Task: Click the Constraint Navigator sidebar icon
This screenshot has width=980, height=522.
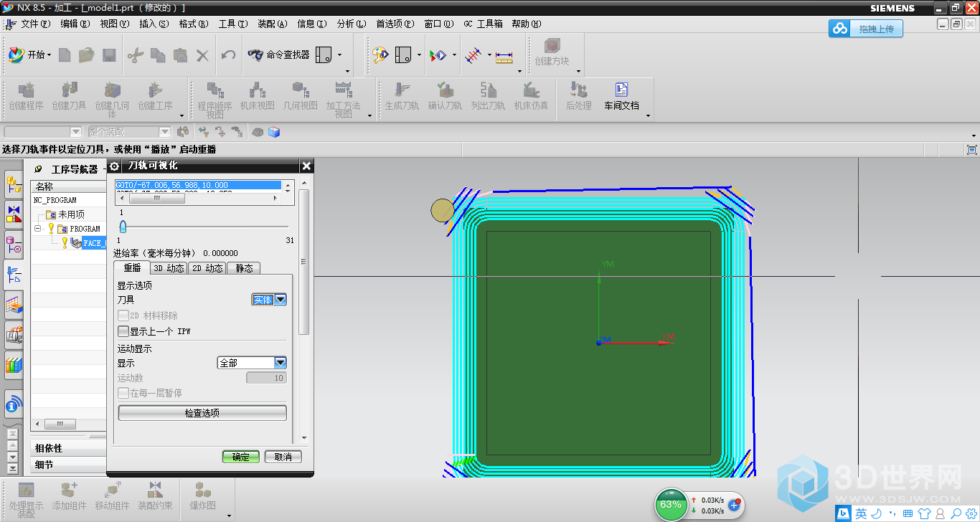Action: [14, 214]
